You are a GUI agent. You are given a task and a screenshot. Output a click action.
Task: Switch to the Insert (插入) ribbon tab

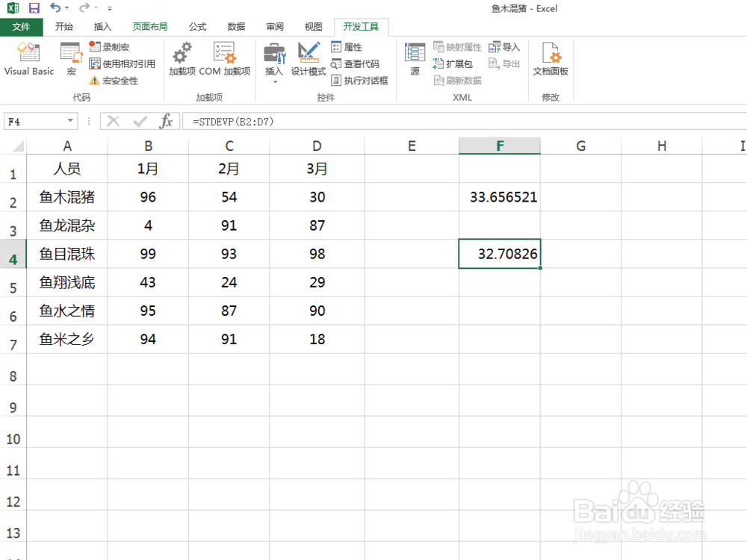102,27
